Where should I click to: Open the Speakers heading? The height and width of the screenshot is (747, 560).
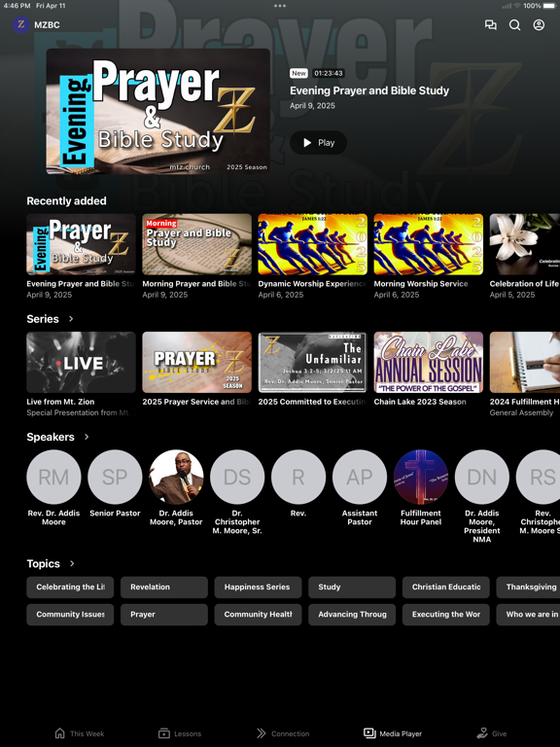(51, 437)
